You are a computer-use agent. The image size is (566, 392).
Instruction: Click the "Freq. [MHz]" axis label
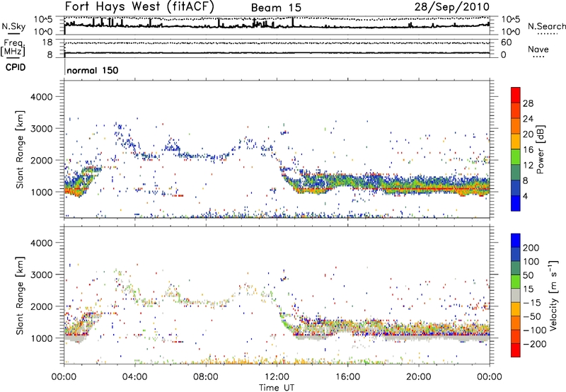tap(13, 47)
